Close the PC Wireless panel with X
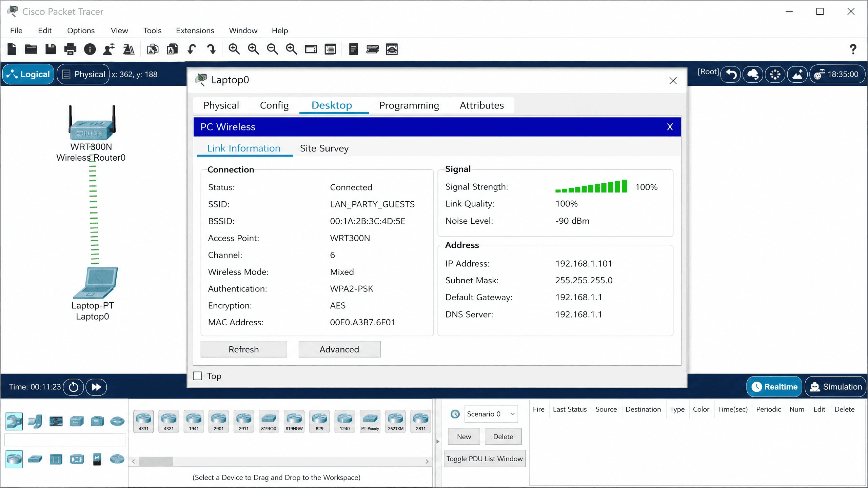 coord(670,127)
